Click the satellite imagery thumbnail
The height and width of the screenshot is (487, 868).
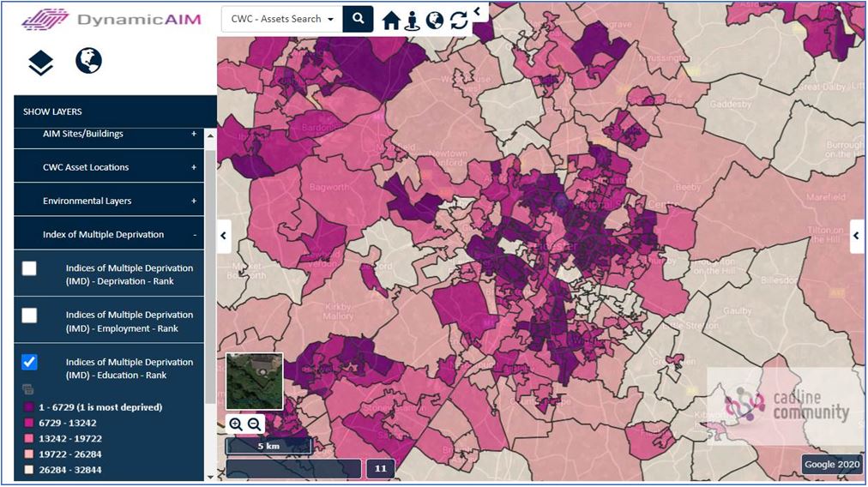point(254,382)
